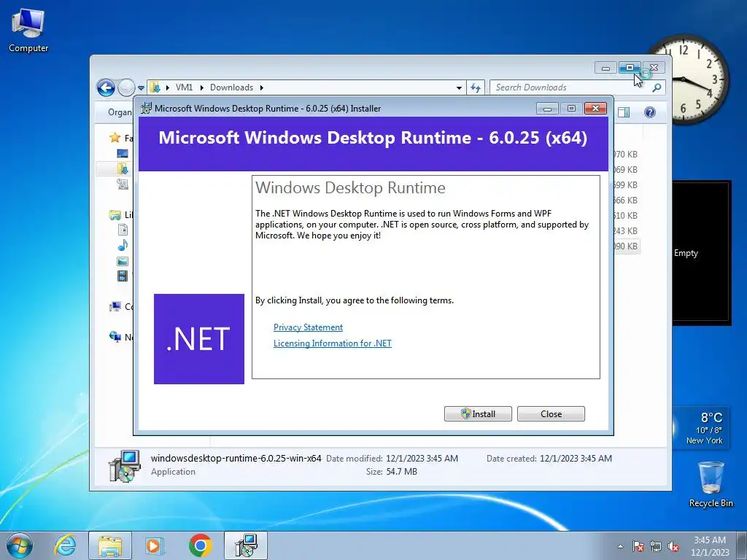The height and width of the screenshot is (560, 747).
Task: Open the recent locations dropdown arrow
Action: (141, 88)
